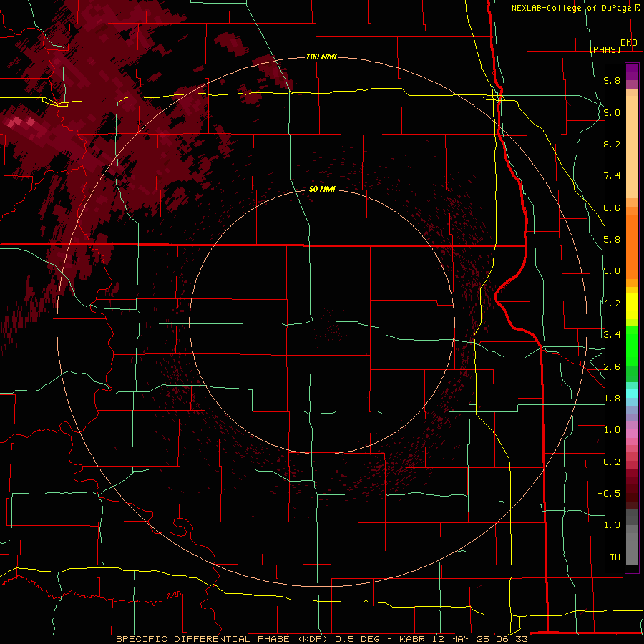Select the 0.2 scale value
The width and height of the screenshot is (644, 644).
coord(612,462)
